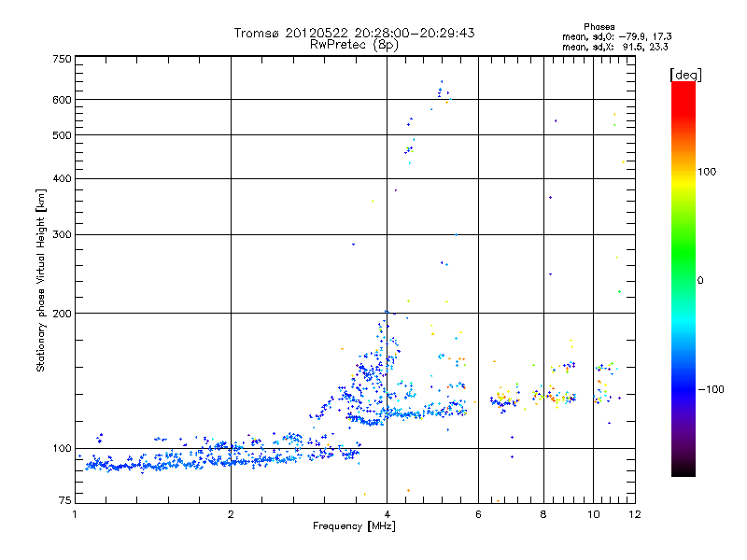Click the '600' y-axis tick label
747x560 pixels.
tap(62, 100)
